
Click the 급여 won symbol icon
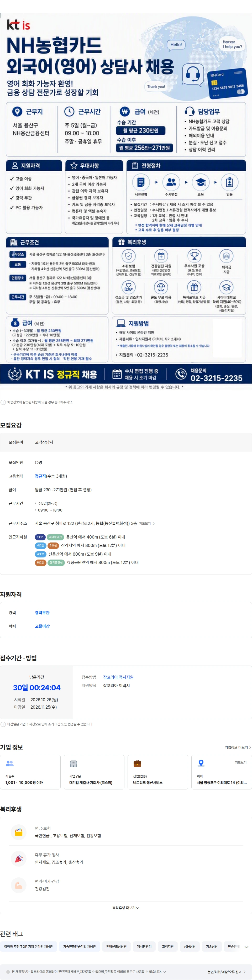pyautogui.click(x=125, y=112)
